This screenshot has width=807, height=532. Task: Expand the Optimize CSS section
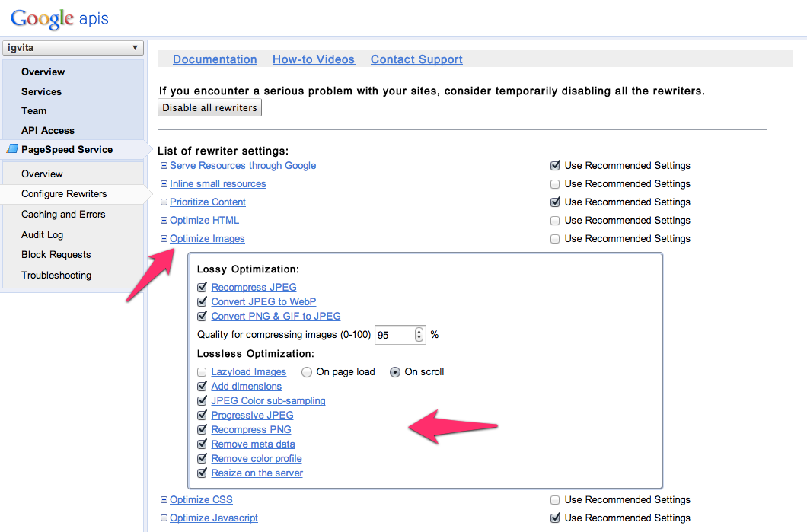pyautogui.click(x=164, y=500)
